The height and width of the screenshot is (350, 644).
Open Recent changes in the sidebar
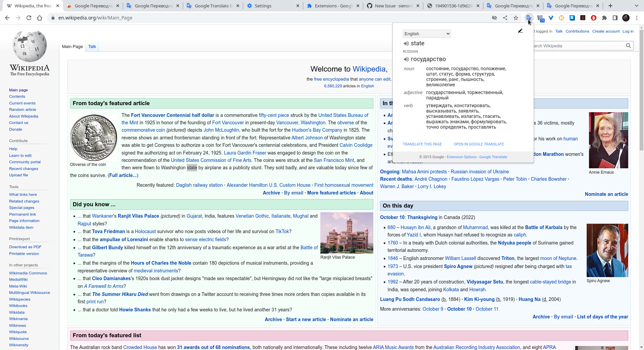(23, 169)
